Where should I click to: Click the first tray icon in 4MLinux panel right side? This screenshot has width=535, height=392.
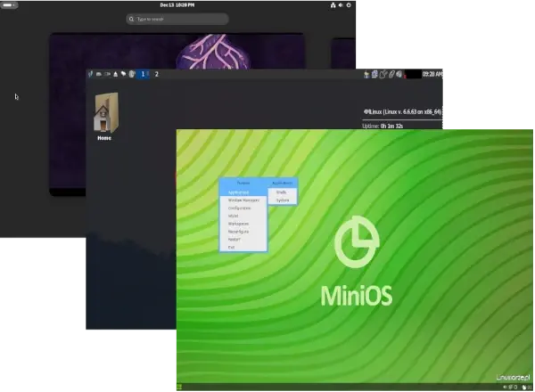pyautogui.click(x=366, y=74)
